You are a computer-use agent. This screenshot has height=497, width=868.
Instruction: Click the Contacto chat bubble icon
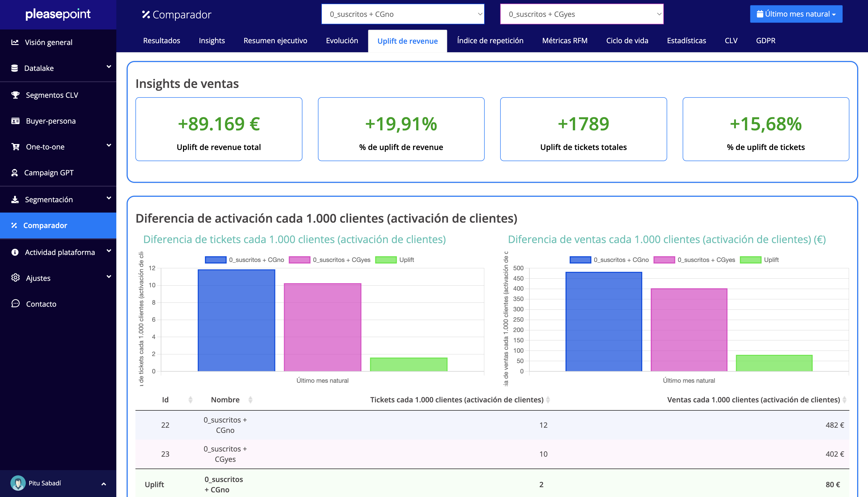click(x=15, y=304)
